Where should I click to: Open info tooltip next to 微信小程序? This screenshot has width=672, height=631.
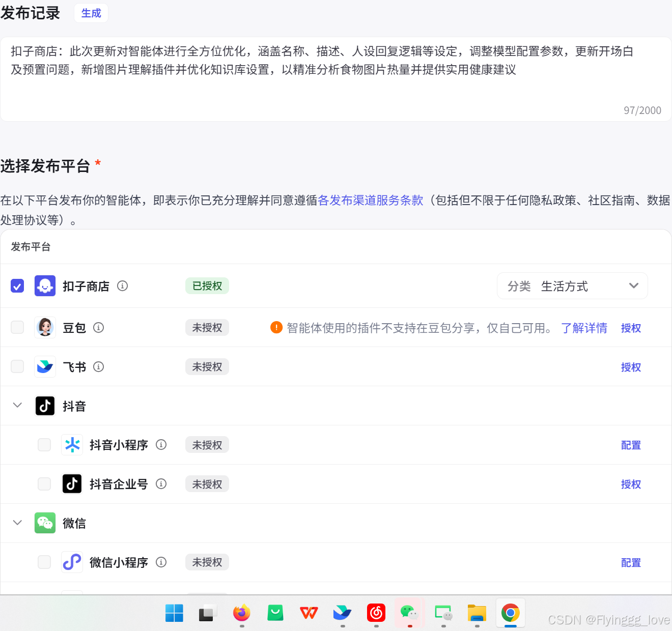tap(161, 562)
